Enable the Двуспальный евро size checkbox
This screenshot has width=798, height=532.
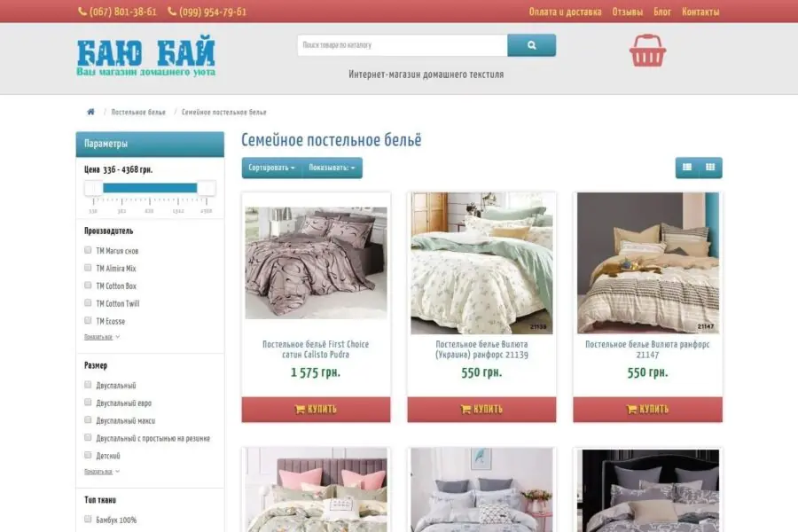point(88,403)
